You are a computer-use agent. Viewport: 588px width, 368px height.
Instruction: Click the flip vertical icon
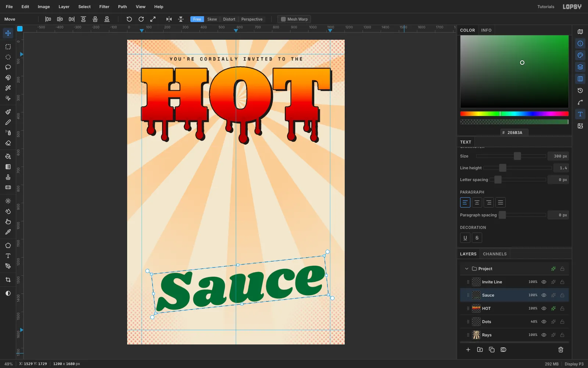(181, 19)
